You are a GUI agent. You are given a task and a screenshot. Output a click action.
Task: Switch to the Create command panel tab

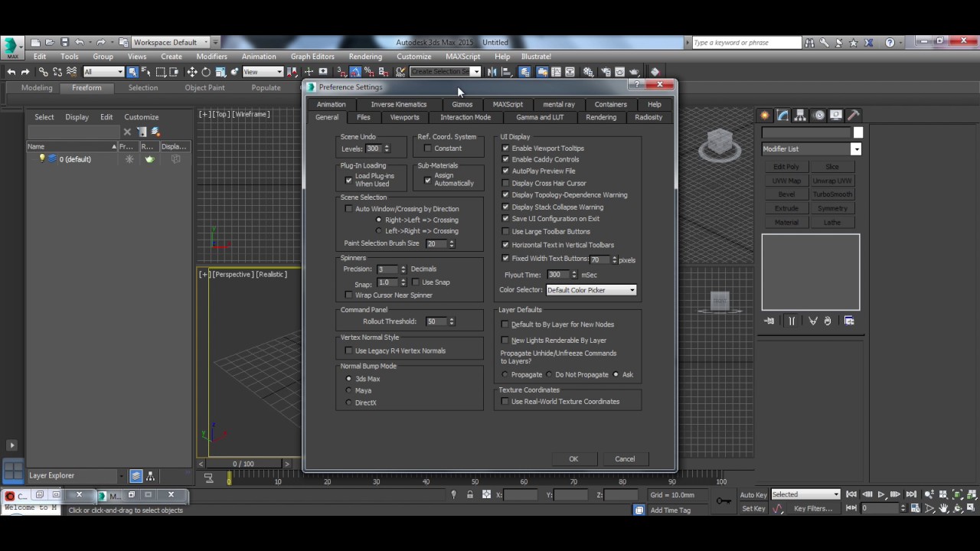[765, 116]
